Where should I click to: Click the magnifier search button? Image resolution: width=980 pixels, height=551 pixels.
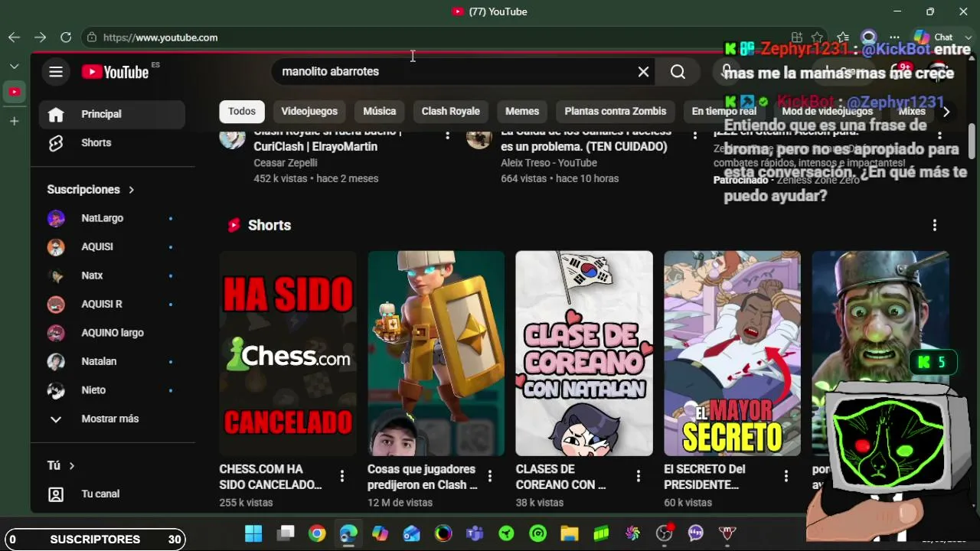(x=678, y=71)
